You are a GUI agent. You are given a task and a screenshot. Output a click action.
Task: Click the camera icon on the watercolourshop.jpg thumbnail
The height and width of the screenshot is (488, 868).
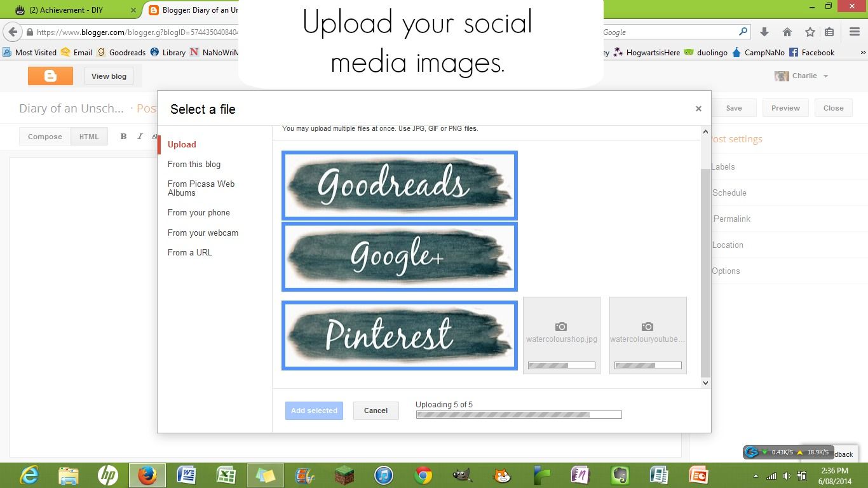(561, 327)
